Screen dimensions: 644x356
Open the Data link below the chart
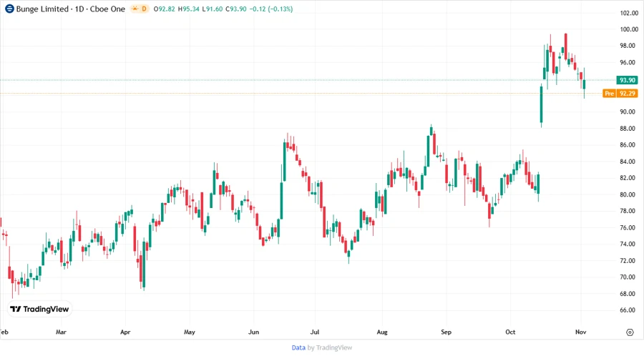(x=298, y=347)
